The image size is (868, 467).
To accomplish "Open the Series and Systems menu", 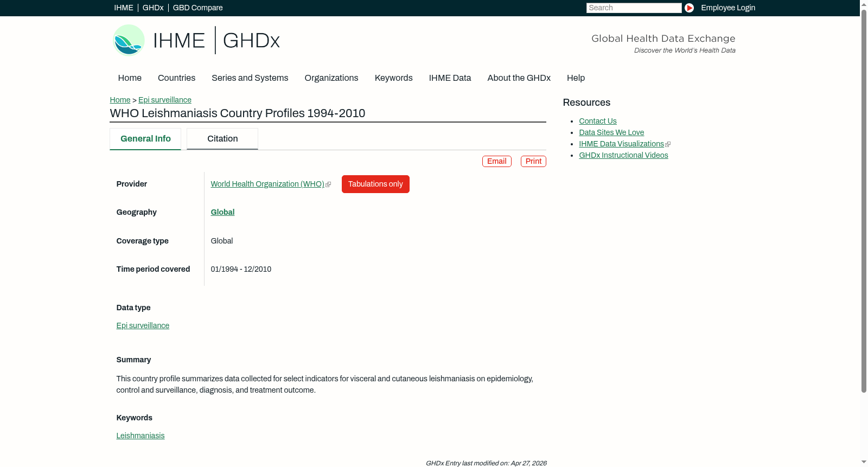I will pos(250,78).
